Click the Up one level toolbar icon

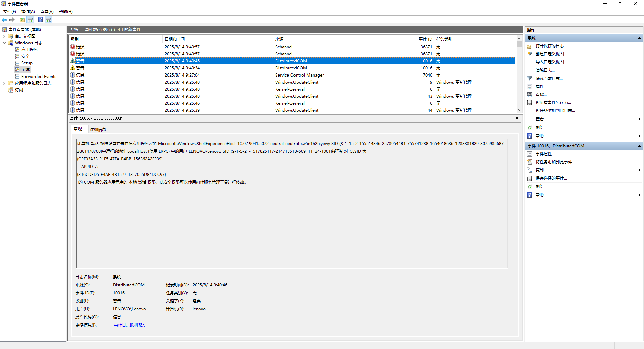click(x=22, y=20)
